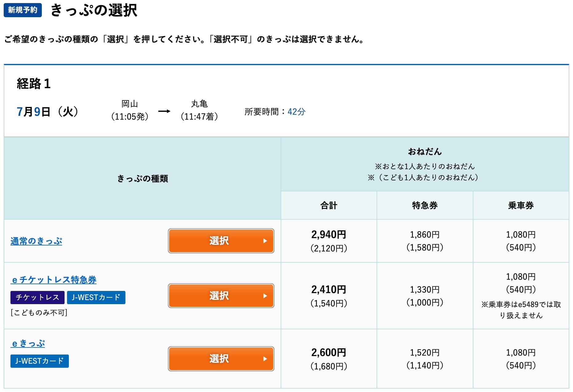The image size is (573, 392).
Task: Click 1,080円 fare in eきっぷ row
Action: point(521,352)
